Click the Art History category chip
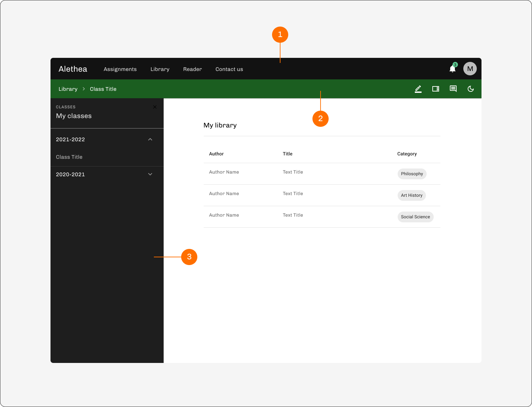The image size is (532, 407). pos(411,195)
